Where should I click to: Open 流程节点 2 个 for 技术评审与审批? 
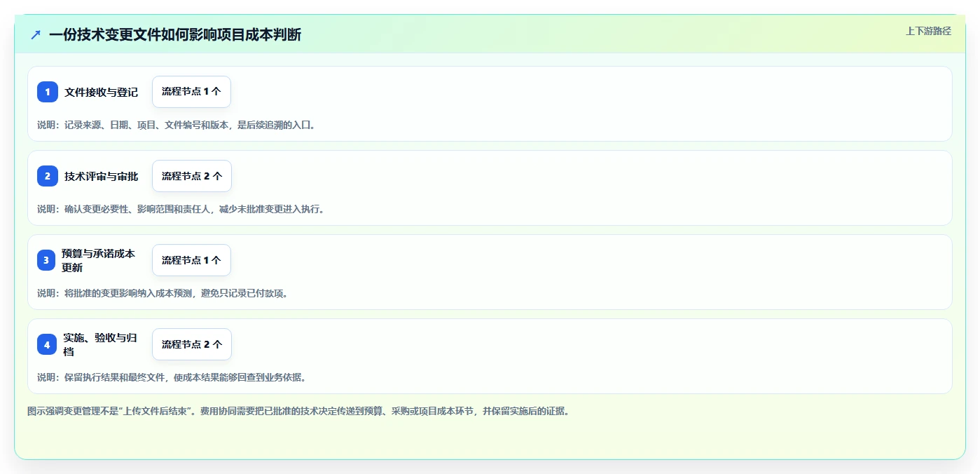pyautogui.click(x=192, y=176)
